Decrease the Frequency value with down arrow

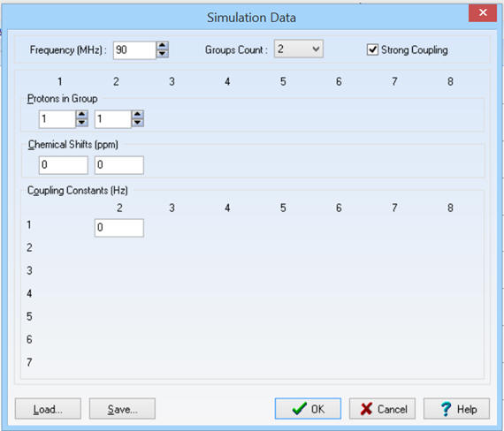(x=163, y=54)
